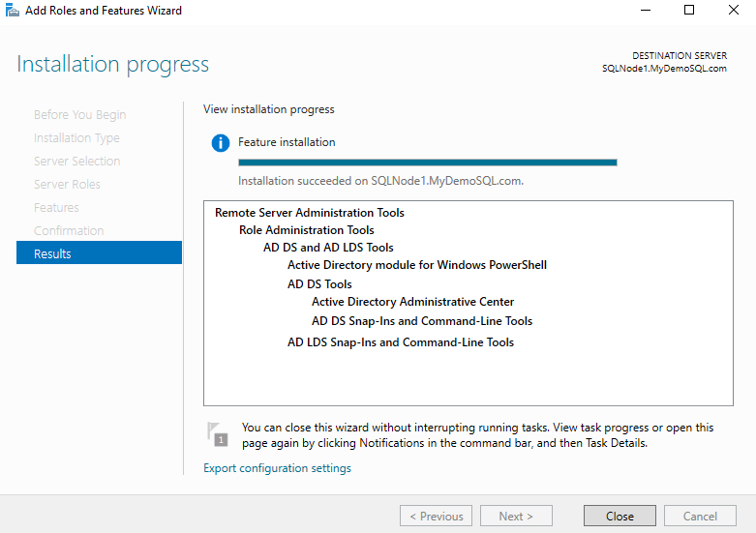
Task: Select the Results step
Action: [99, 253]
